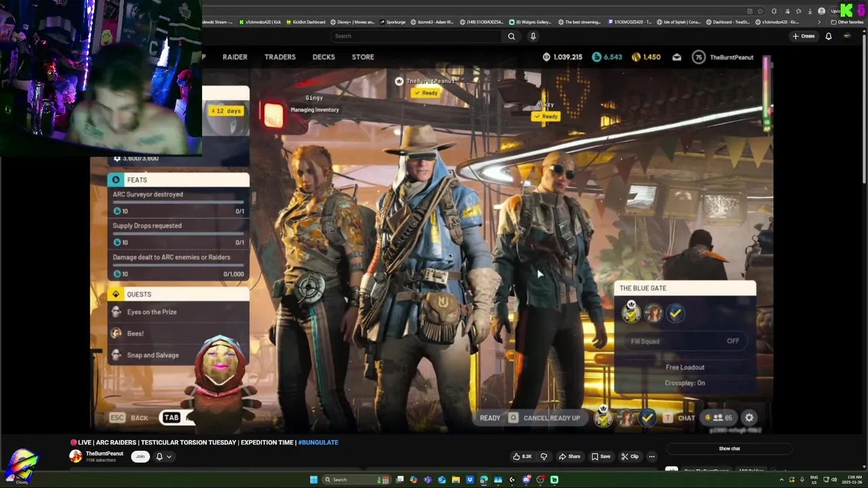
Task: Click TheBurntPeanut channel avatar below the video
Action: 76,456
